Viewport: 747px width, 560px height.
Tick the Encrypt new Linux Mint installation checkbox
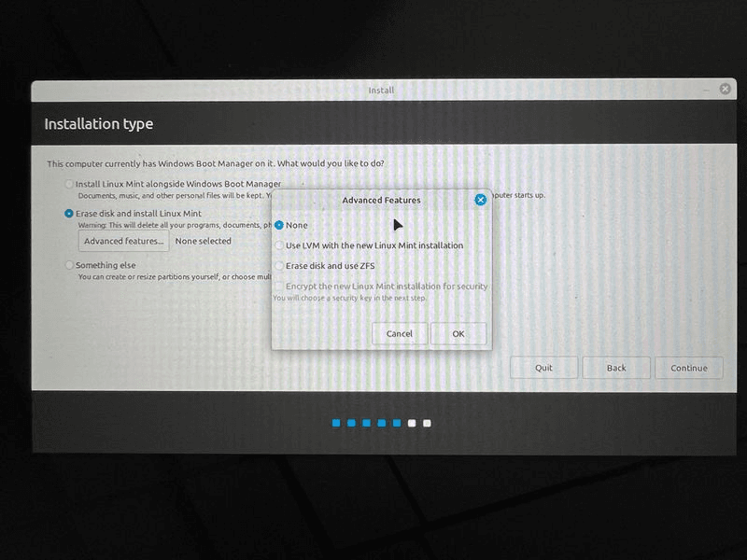[279, 287]
